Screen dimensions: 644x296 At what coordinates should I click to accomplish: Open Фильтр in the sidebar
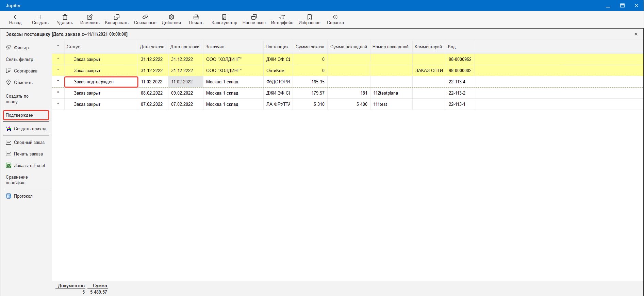[x=17, y=48]
